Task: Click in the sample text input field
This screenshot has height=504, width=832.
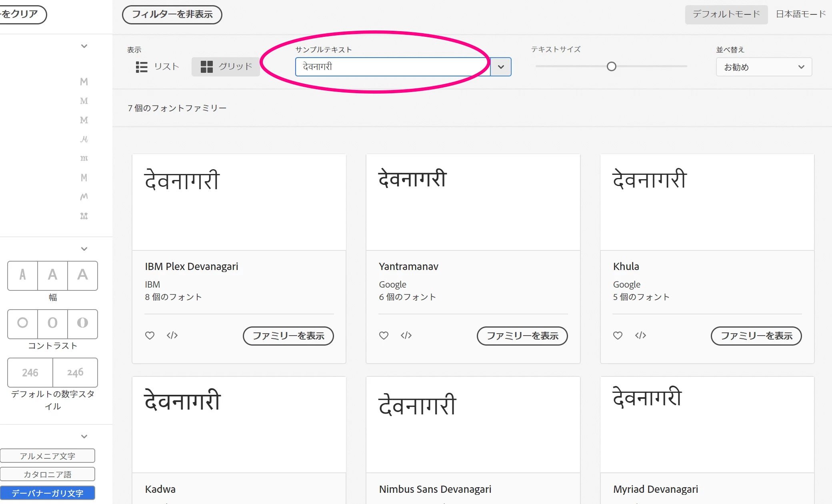Action: pyautogui.click(x=393, y=67)
